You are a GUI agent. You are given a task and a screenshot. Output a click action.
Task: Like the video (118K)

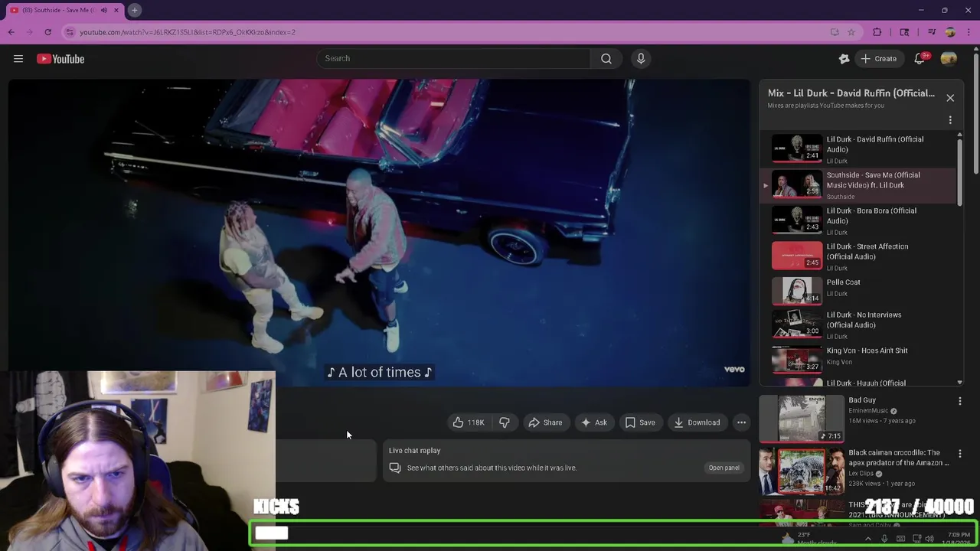(468, 422)
